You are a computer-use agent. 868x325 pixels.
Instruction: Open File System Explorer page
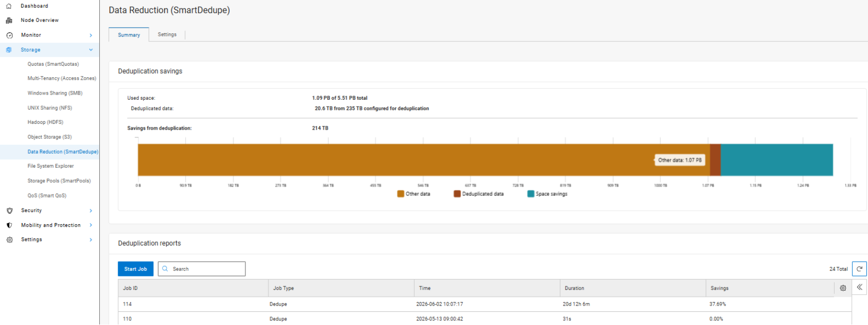click(51, 166)
